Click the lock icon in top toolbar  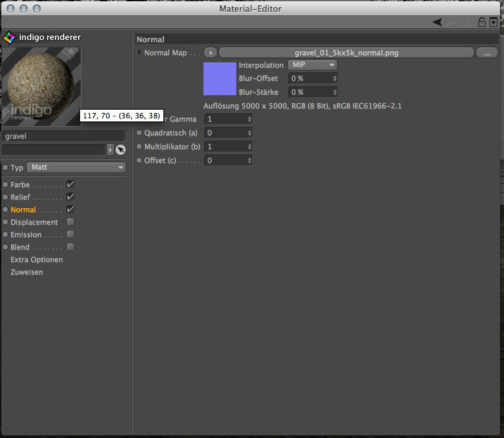coord(482,22)
